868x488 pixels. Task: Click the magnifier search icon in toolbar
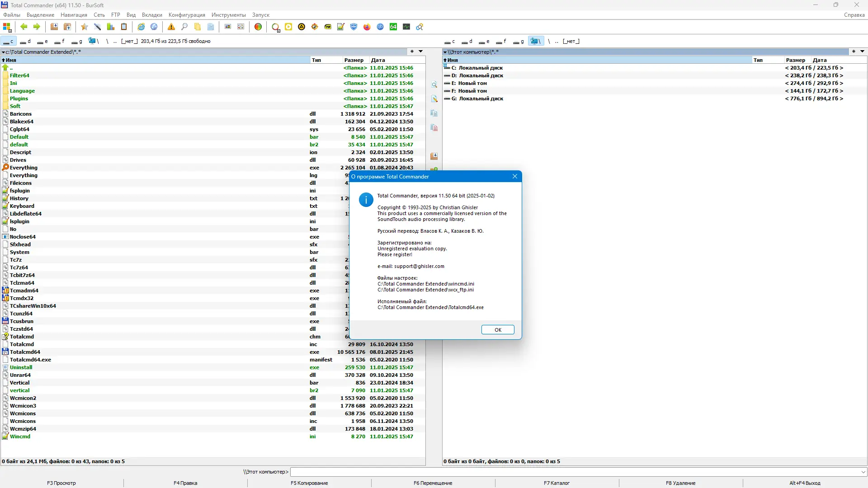(x=184, y=27)
